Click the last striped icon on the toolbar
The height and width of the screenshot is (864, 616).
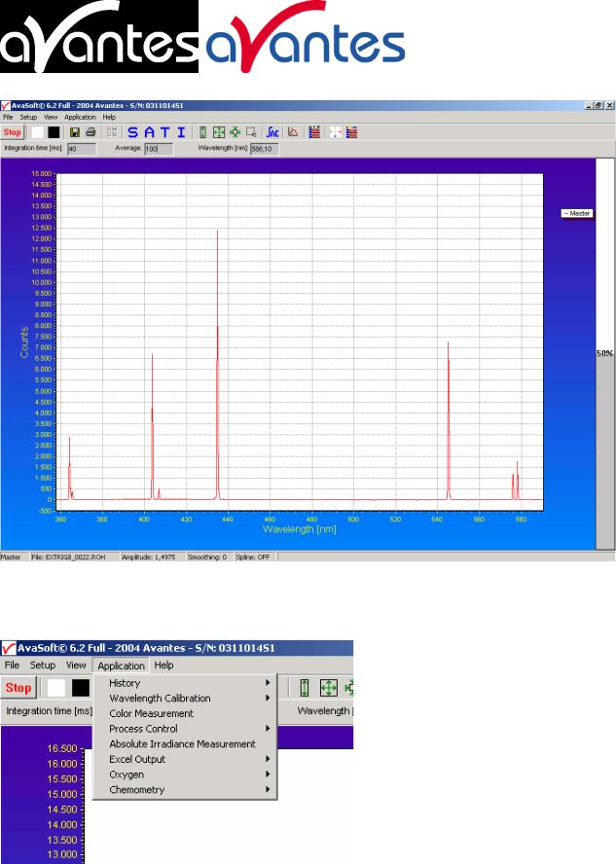(x=352, y=132)
